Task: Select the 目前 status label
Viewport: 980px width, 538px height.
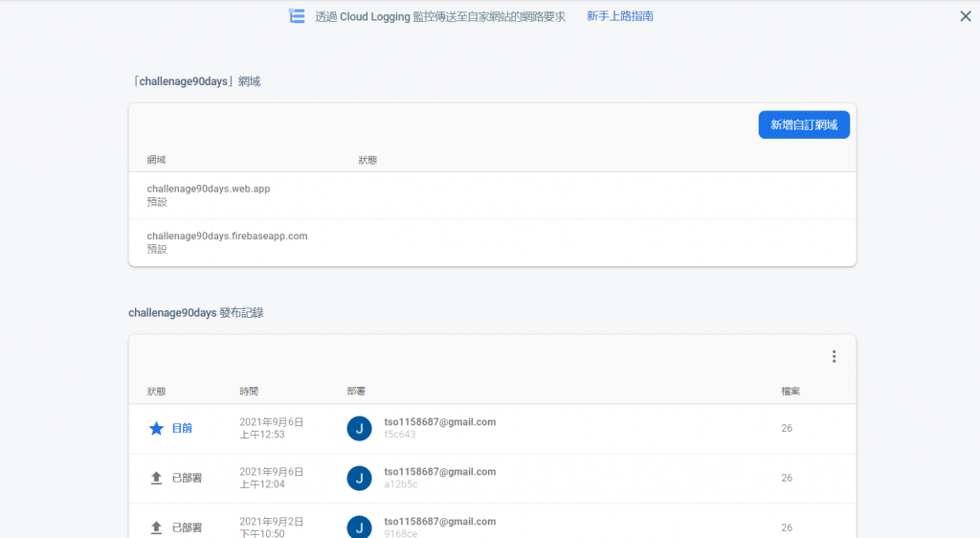Action: click(x=182, y=428)
